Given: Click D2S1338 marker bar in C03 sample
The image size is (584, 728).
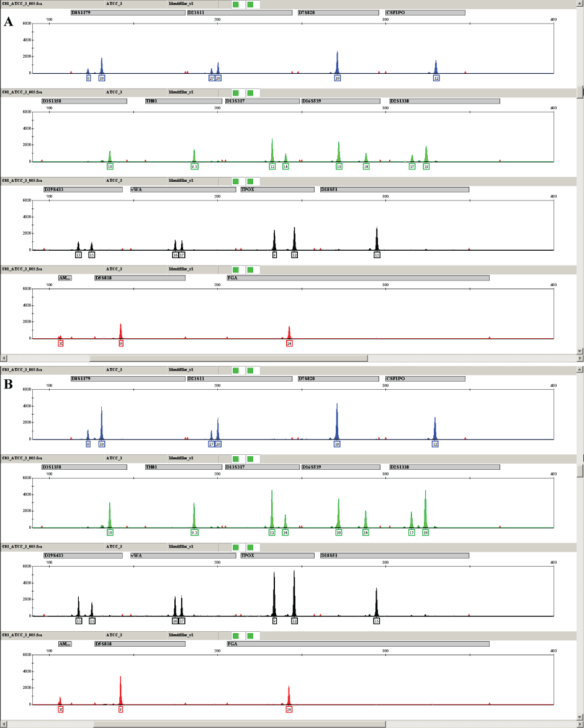Looking at the screenshot, I should 445,467.
